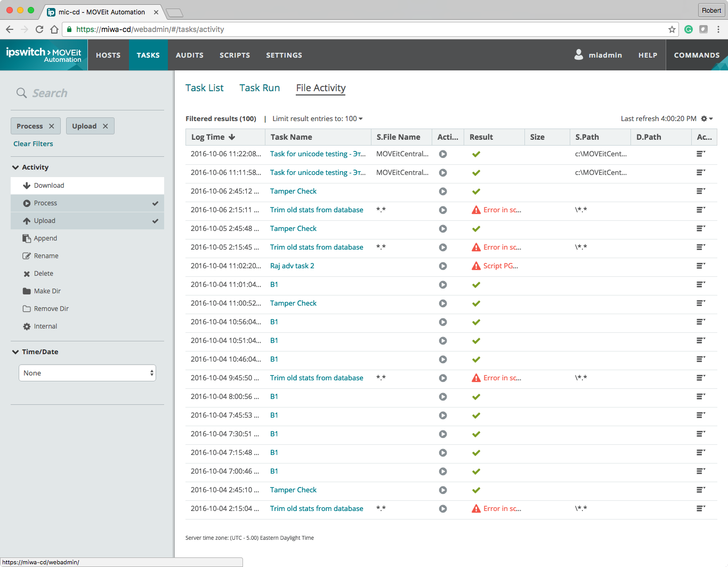Image resolution: width=728 pixels, height=567 pixels.
Task: Click the Clear Filters link
Action: 33,144
